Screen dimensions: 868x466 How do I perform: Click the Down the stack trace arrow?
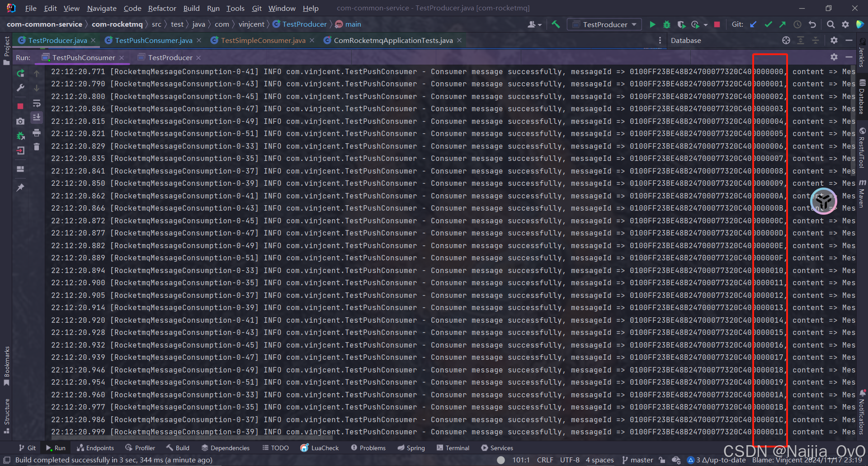tap(37, 88)
